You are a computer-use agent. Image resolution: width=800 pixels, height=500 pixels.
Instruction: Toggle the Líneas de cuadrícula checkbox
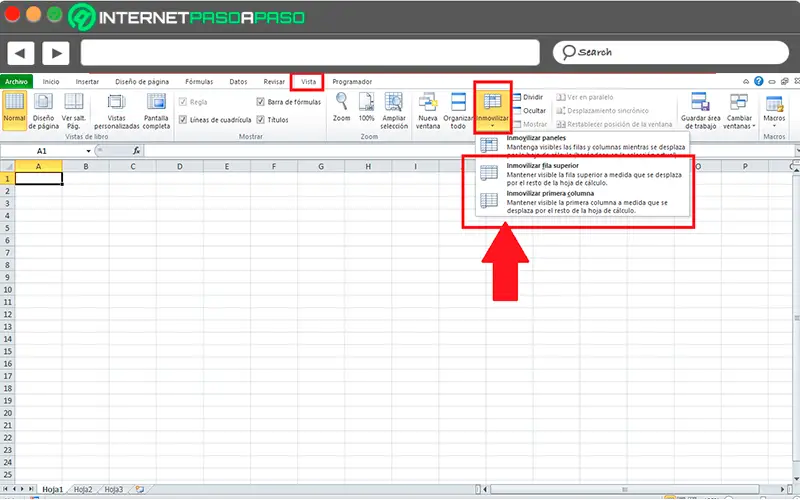click(183, 119)
